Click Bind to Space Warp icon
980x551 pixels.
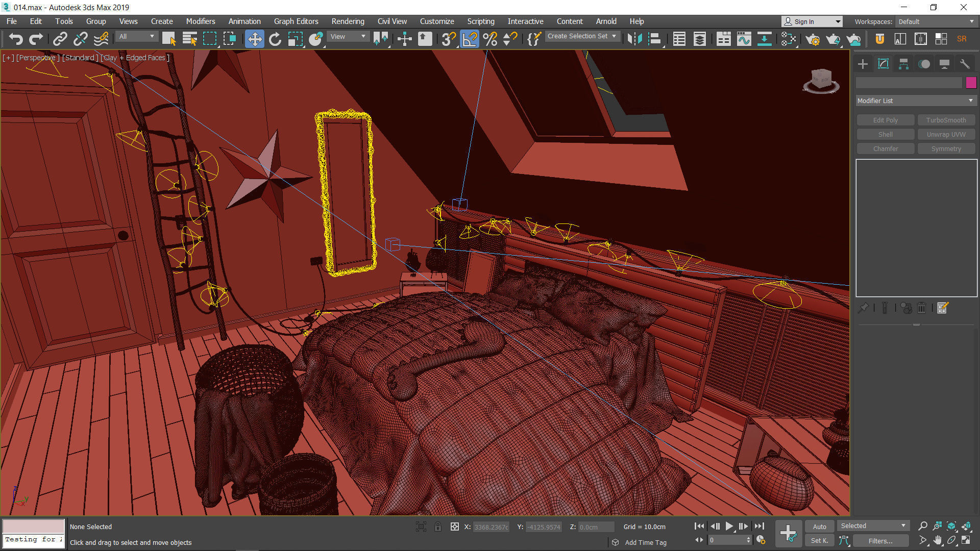pyautogui.click(x=101, y=39)
